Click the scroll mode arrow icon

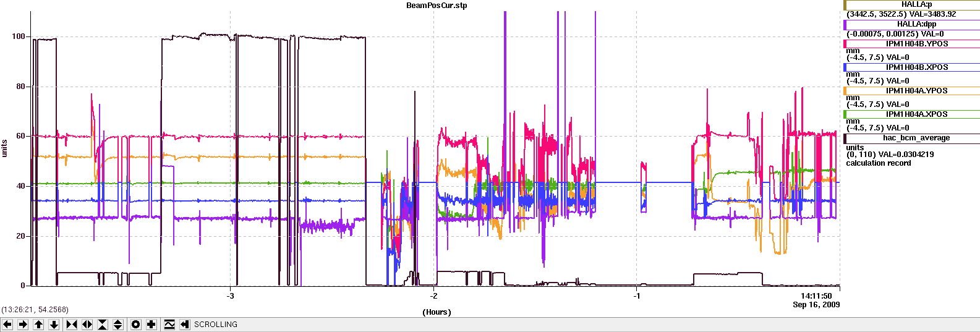click(x=185, y=324)
